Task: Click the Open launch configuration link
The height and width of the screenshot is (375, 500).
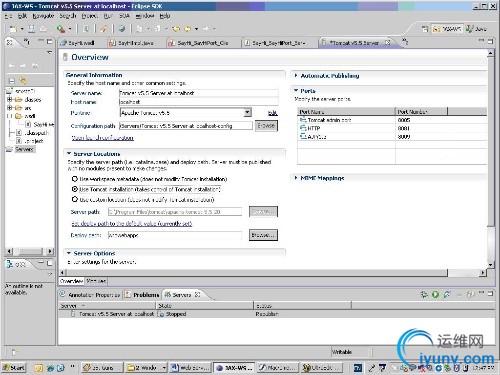Action: 103,138
